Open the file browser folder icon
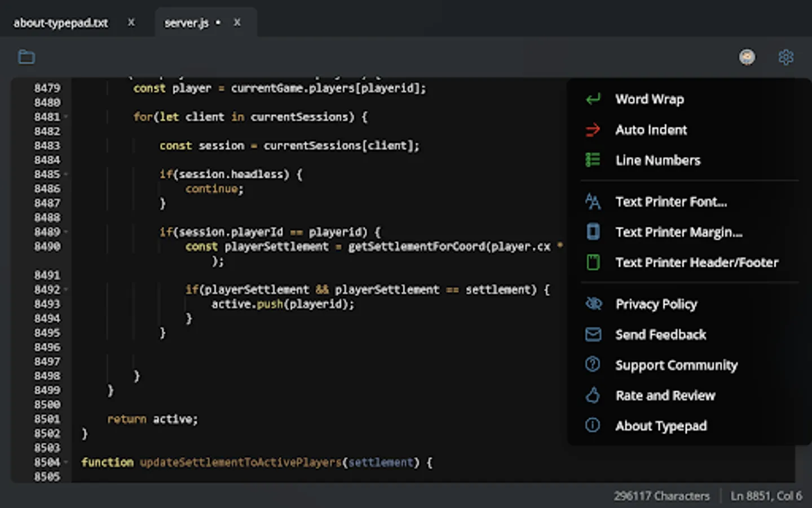Viewport: 812px width, 508px height. 26,56
